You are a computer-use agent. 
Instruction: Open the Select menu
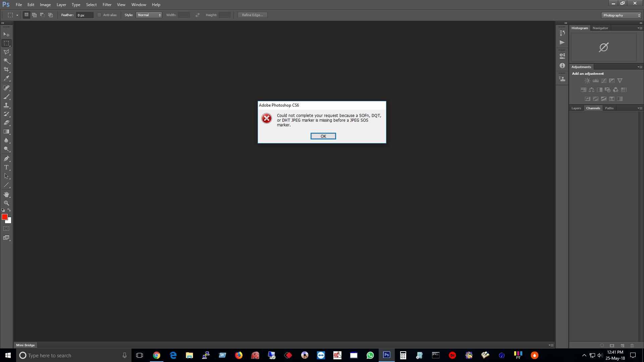click(x=91, y=4)
